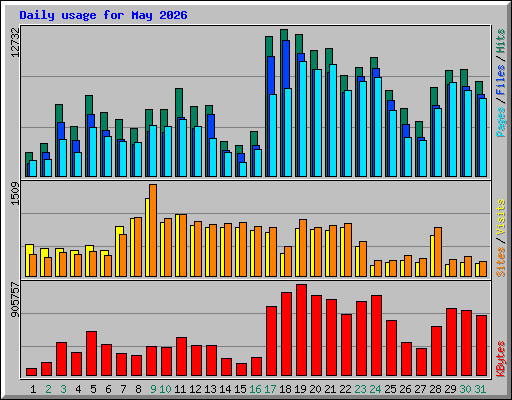This screenshot has width=512, height=400.
Task: Click the orange visits bar for day 28
Action: coord(438,252)
